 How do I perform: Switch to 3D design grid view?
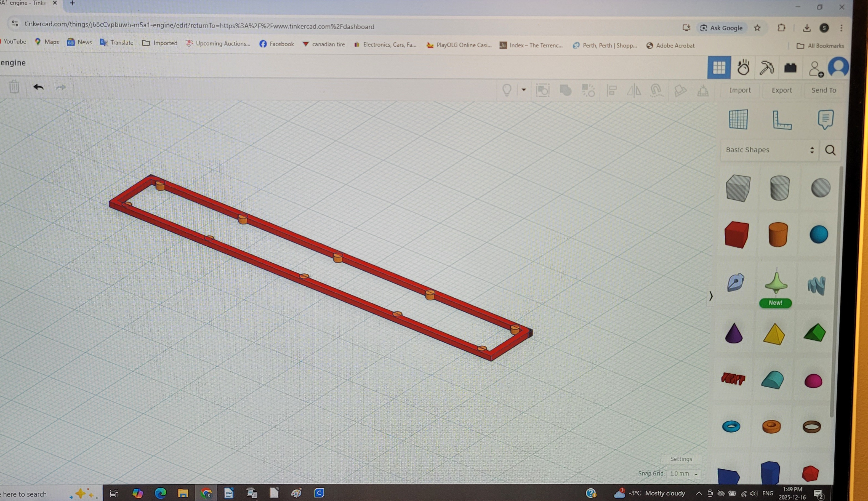[x=719, y=67]
